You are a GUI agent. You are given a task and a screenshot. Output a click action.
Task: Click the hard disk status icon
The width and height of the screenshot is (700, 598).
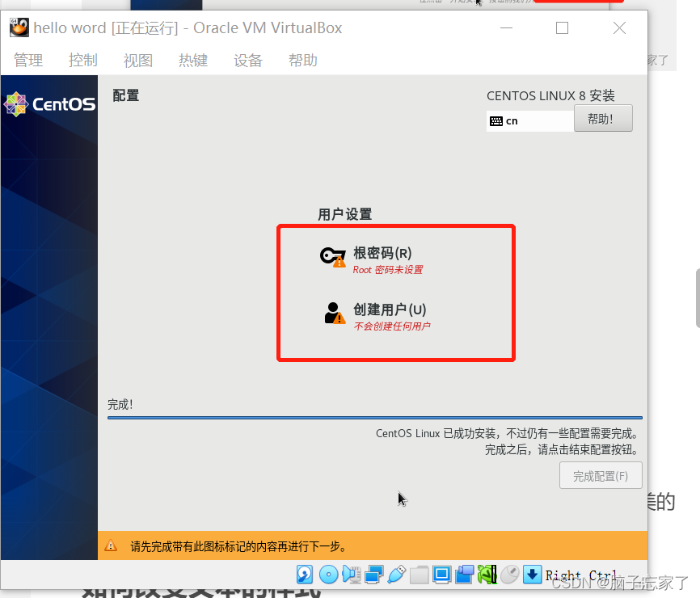point(305,575)
